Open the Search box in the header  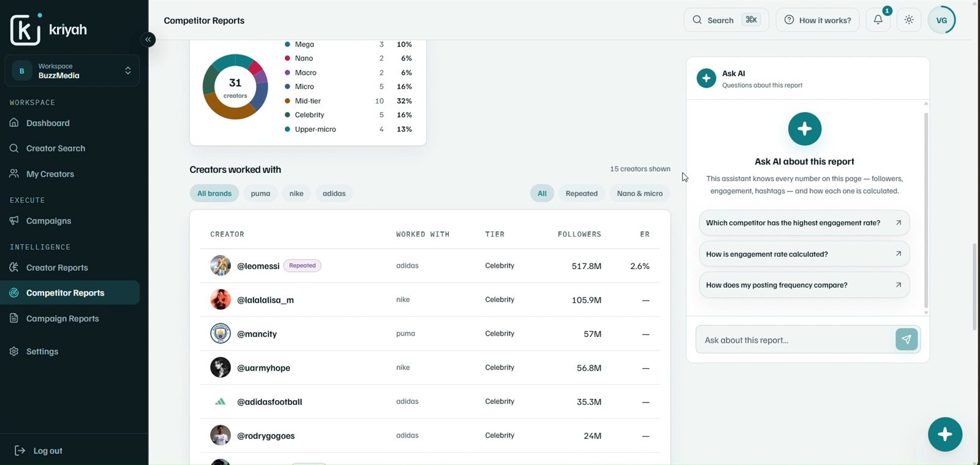click(x=726, y=20)
